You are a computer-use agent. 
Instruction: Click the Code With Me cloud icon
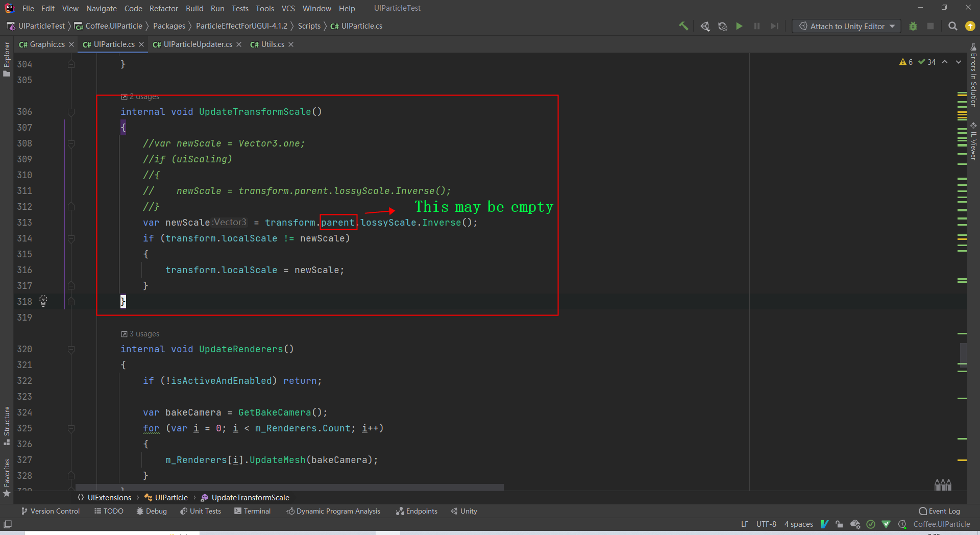click(855, 524)
